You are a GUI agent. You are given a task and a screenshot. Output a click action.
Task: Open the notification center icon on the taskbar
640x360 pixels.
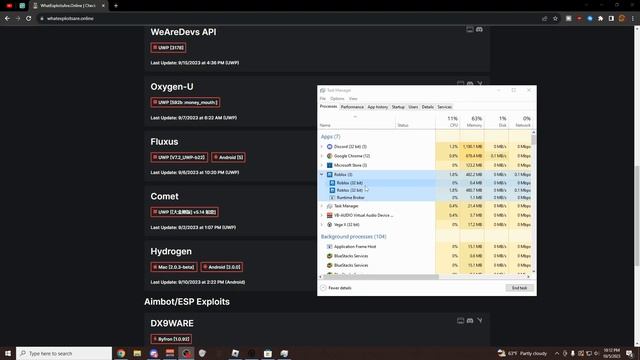[629, 353]
